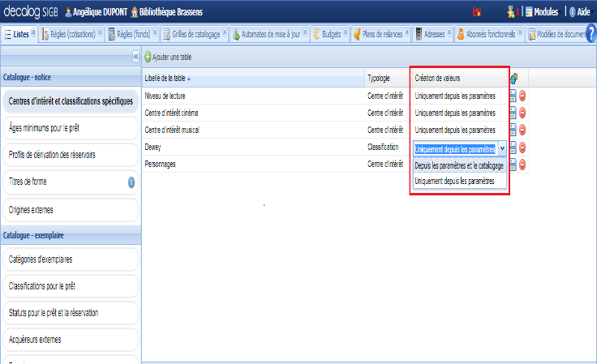Close the Règles (cotisations) tab
The height and width of the screenshot is (364, 597).
[x=100, y=34]
